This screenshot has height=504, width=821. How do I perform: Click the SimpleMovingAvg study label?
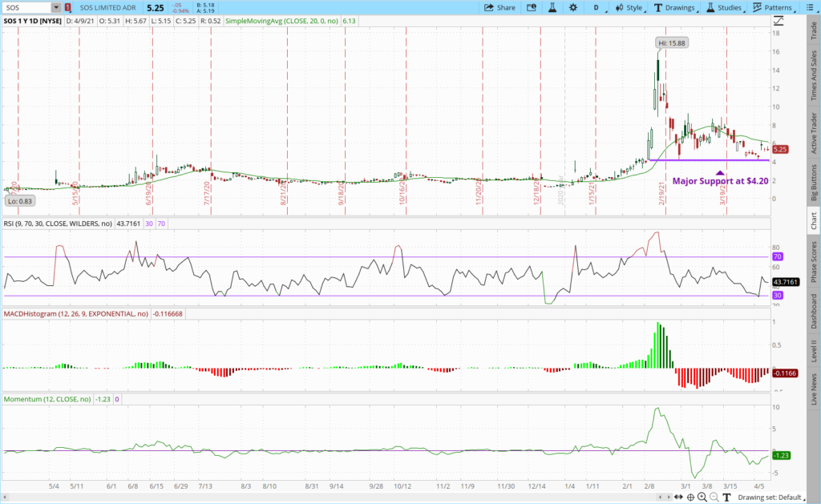[x=281, y=21]
